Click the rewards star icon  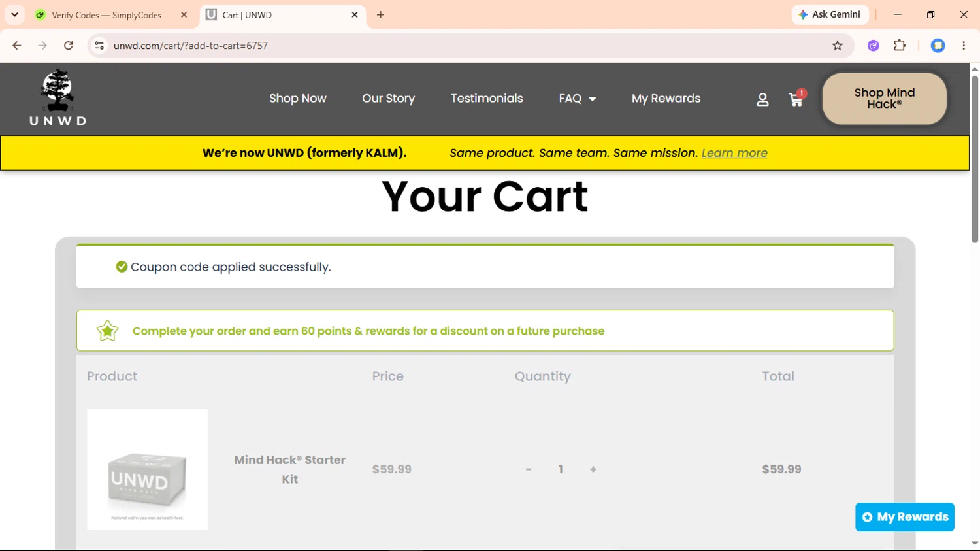click(108, 331)
